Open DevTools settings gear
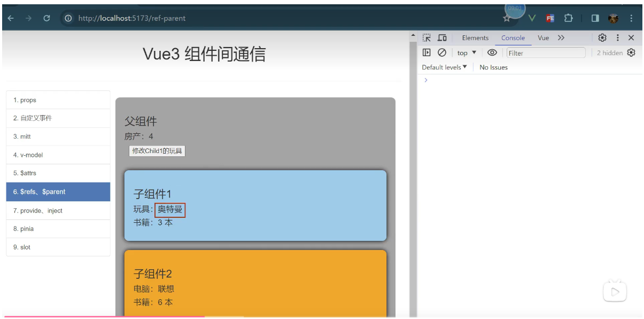644x319 pixels. tap(602, 37)
